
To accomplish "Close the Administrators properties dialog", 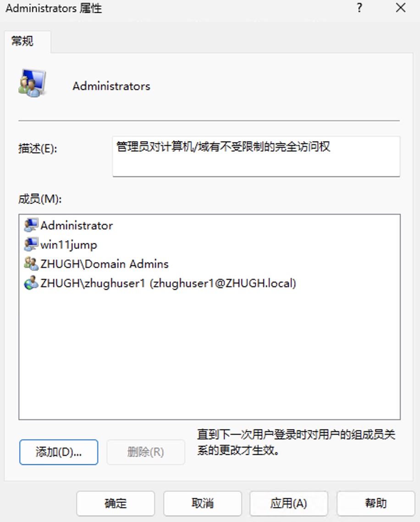I will click(401, 8).
